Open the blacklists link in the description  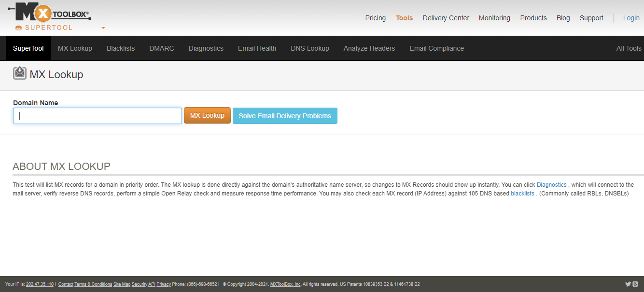tap(522, 194)
